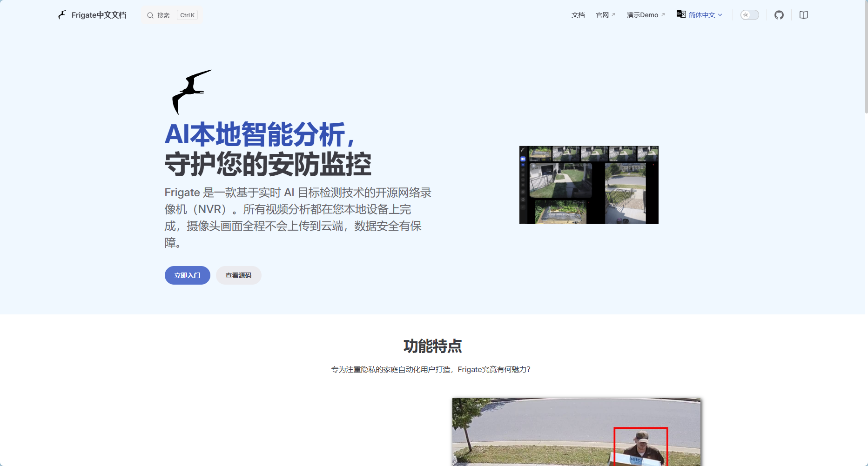Click the Frigate bird logo in navbar

click(x=62, y=15)
